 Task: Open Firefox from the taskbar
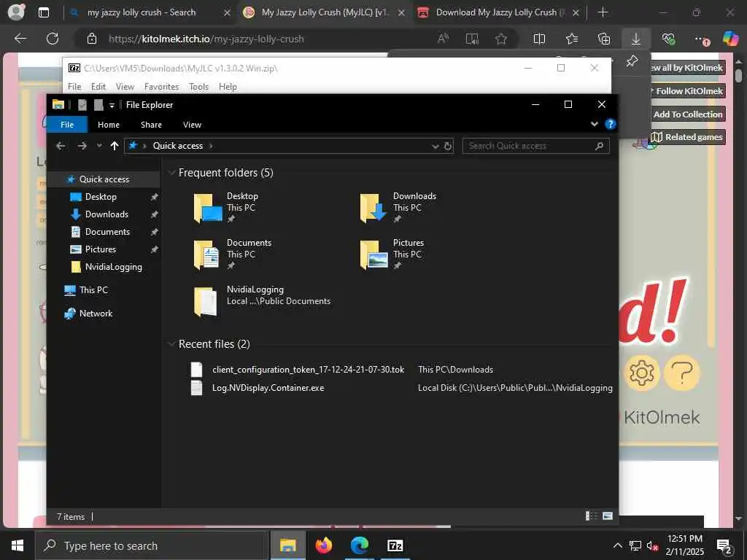323,545
